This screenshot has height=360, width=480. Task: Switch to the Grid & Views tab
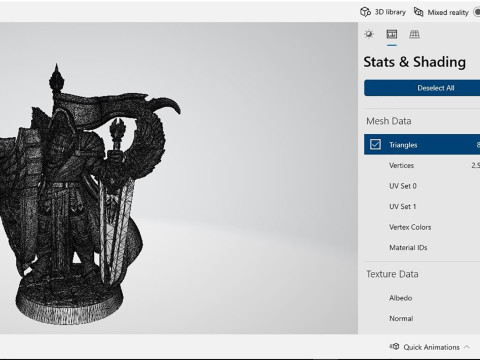414,34
